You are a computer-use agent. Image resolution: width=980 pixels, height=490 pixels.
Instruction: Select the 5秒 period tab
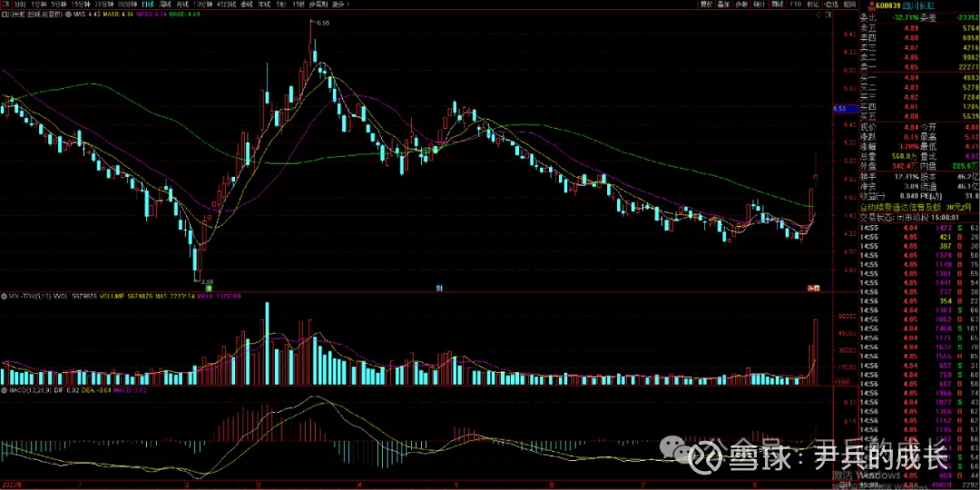(281, 5)
